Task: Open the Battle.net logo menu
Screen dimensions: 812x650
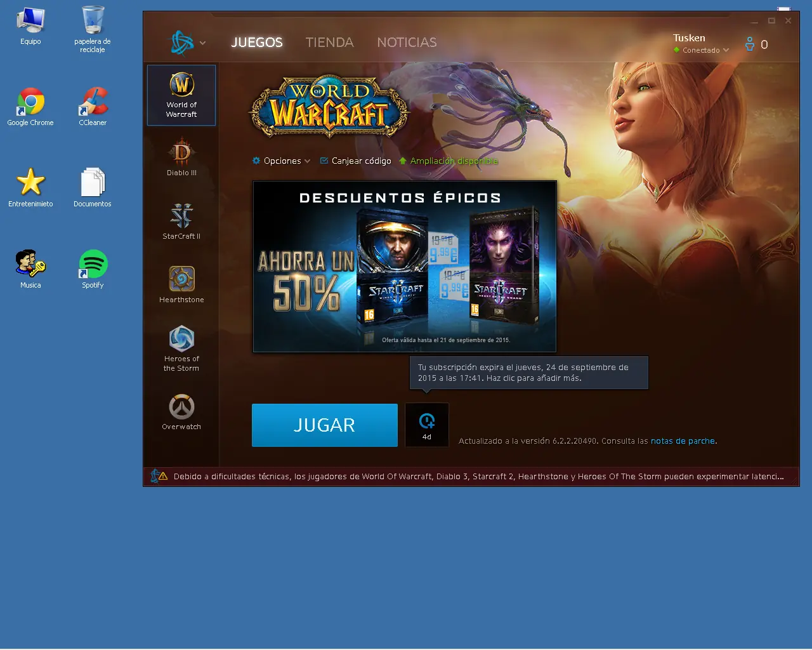Action: coord(187,43)
